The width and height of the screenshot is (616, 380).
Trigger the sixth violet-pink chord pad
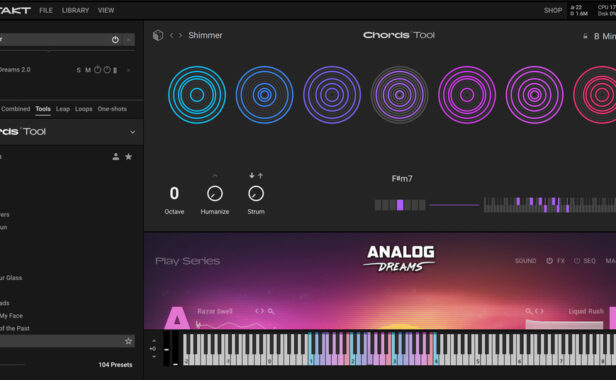[x=534, y=95]
